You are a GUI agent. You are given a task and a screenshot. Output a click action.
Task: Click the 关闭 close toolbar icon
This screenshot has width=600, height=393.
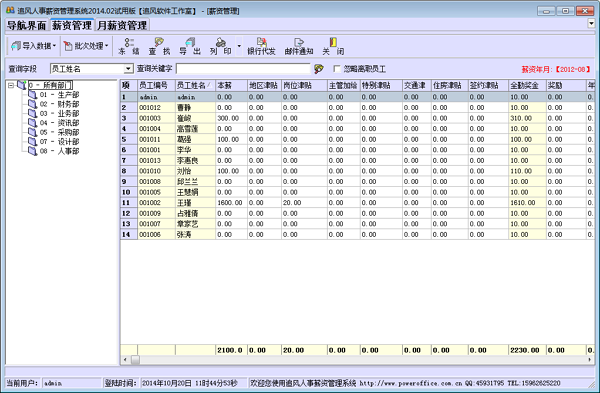click(333, 46)
